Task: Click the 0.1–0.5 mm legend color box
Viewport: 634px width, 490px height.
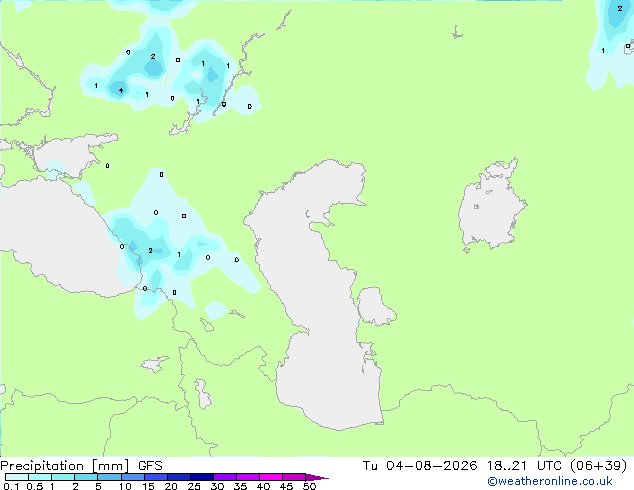Action: click(x=17, y=477)
